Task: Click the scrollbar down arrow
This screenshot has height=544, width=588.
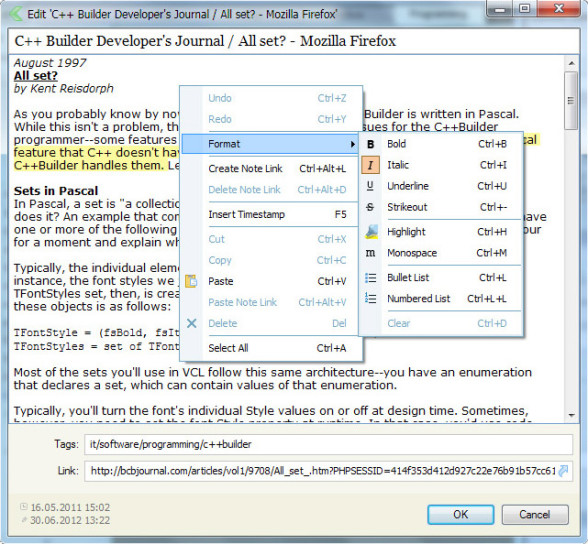Action: pos(572,415)
